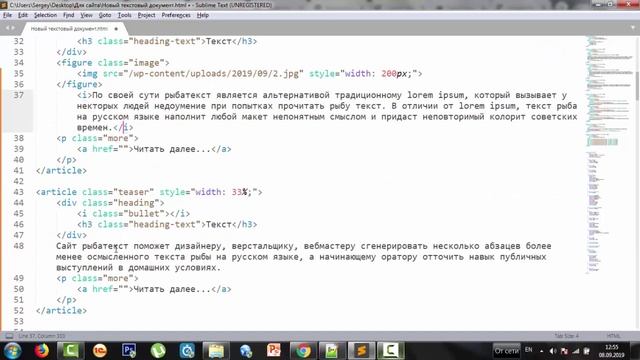Open the action center flag tray icon
This screenshot has width=640, height=360.
(x=564, y=351)
